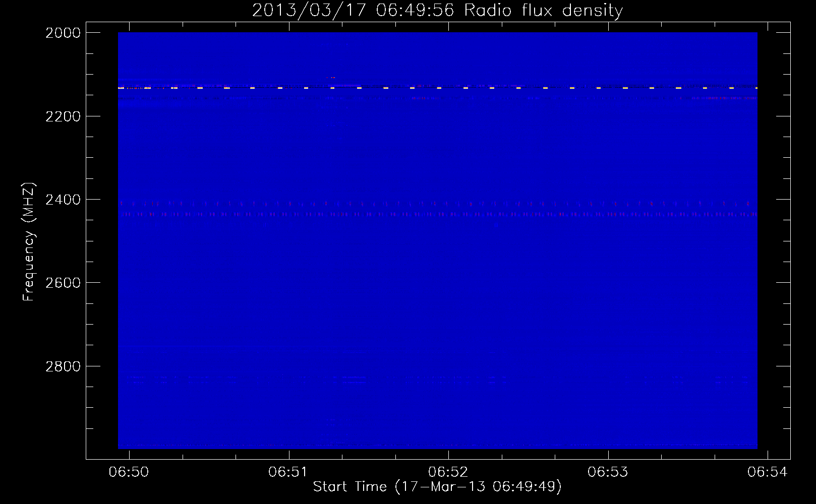Screen dimensions: 816x504
Task: Click the 2600 frequency tick label
Action: point(63,283)
